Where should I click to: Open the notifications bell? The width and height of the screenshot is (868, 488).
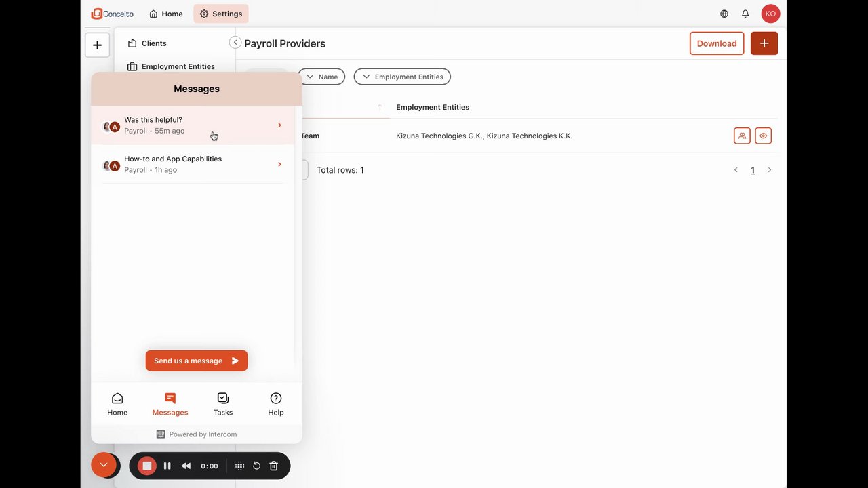(745, 14)
